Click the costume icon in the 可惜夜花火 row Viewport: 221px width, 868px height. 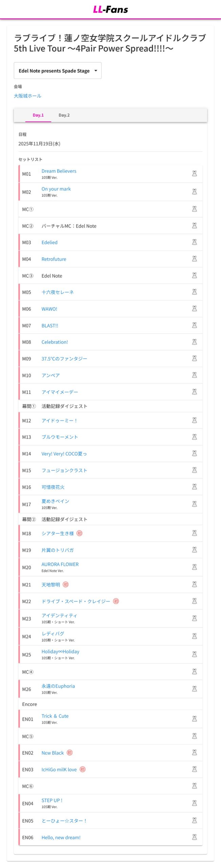[194, 487]
